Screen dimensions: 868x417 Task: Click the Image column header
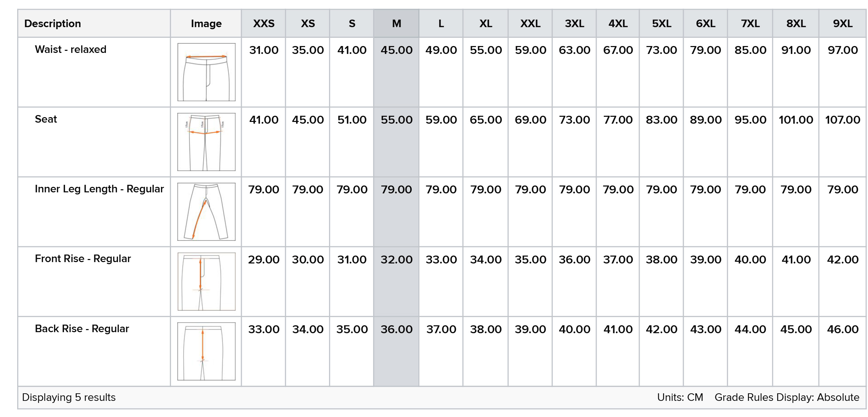click(x=206, y=23)
